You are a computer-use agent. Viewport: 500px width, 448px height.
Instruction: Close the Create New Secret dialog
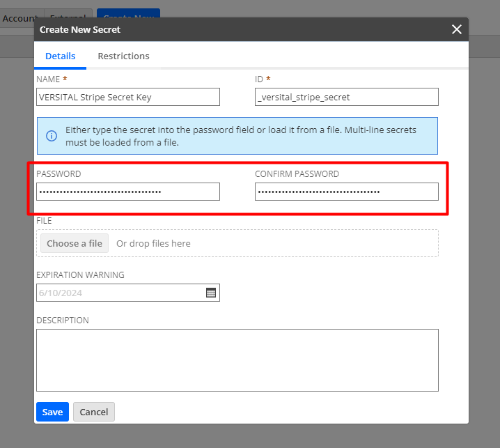[456, 29]
